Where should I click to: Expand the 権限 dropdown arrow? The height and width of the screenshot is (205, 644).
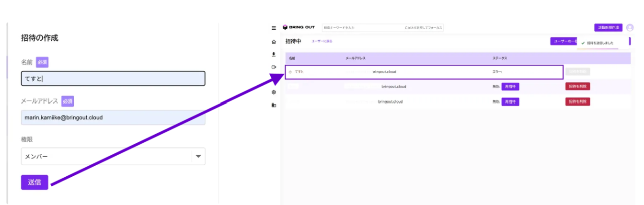tap(198, 156)
